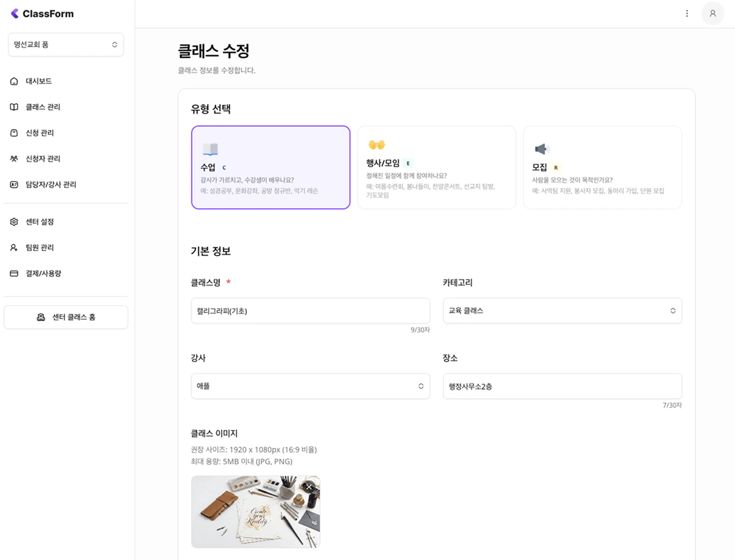Viewport: 735px width, 560px height.
Task: Click the 결제/사용량 card icon
Action: [x=14, y=273]
